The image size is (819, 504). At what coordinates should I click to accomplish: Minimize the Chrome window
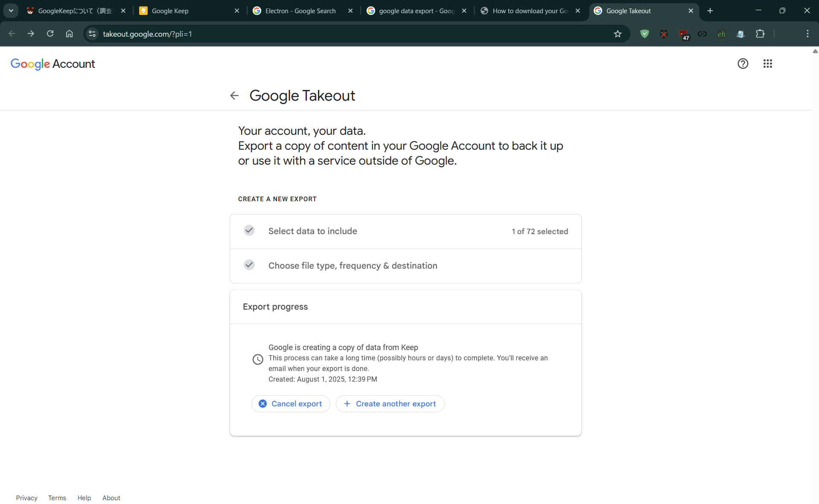[758, 11]
